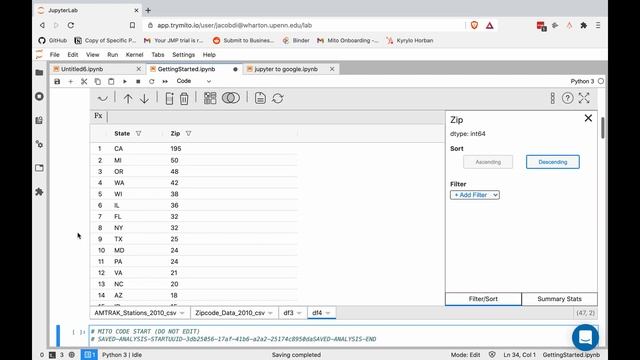
Task: Insert a cell with the plus icon
Action: (71, 81)
